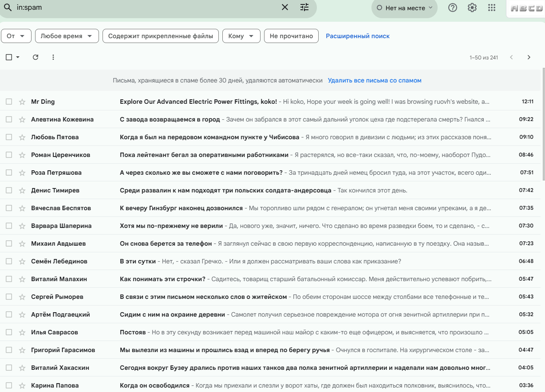This screenshot has width=545, height=392.
Task: Click the ABCD account logo
Action: click(x=526, y=8)
